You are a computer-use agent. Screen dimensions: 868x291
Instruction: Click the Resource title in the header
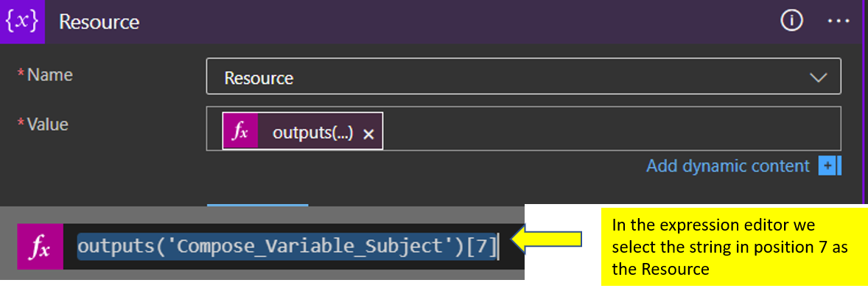pyautogui.click(x=99, y=22)
